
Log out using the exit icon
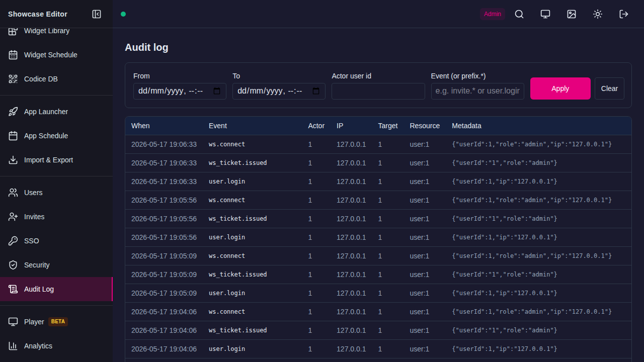624,14
